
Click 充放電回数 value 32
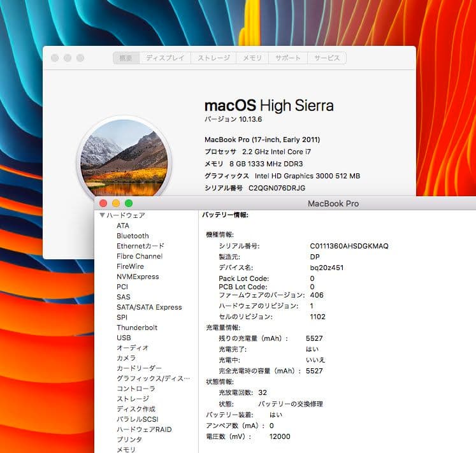263,392
